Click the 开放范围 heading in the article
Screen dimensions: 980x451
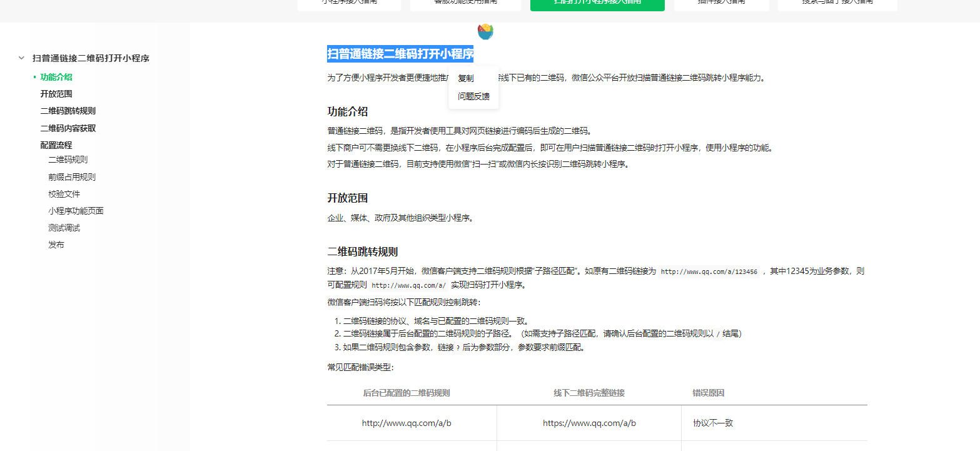[348, 198]
